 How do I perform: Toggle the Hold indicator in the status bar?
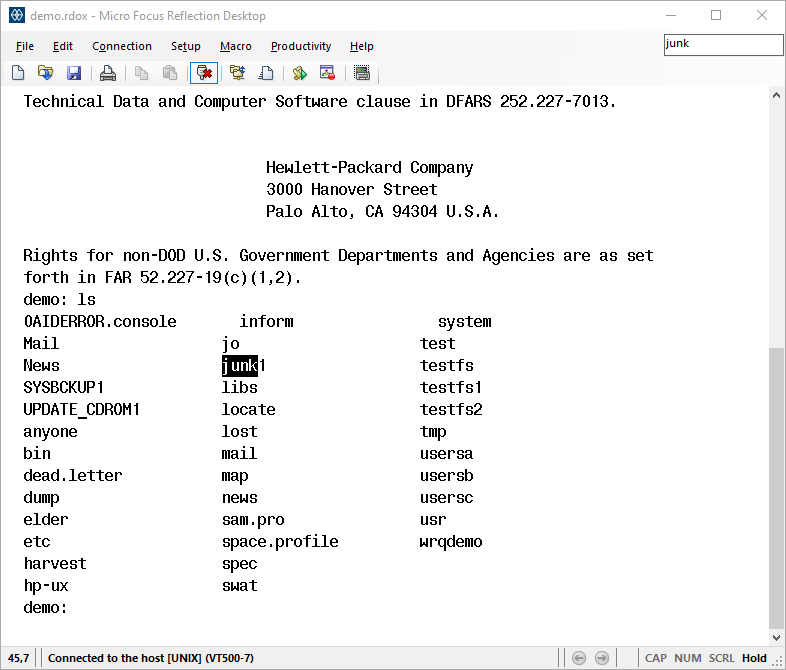[x=754, y=658]
